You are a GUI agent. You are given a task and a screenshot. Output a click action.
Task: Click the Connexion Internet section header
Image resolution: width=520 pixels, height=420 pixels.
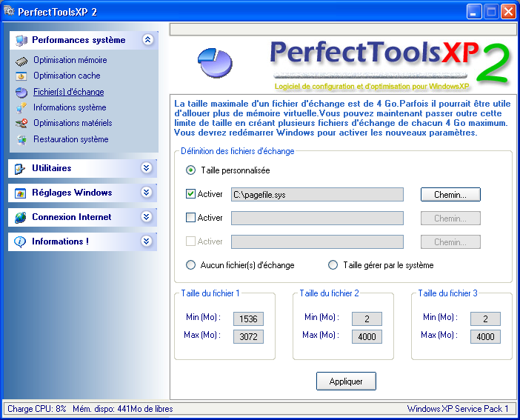point(82,217)
